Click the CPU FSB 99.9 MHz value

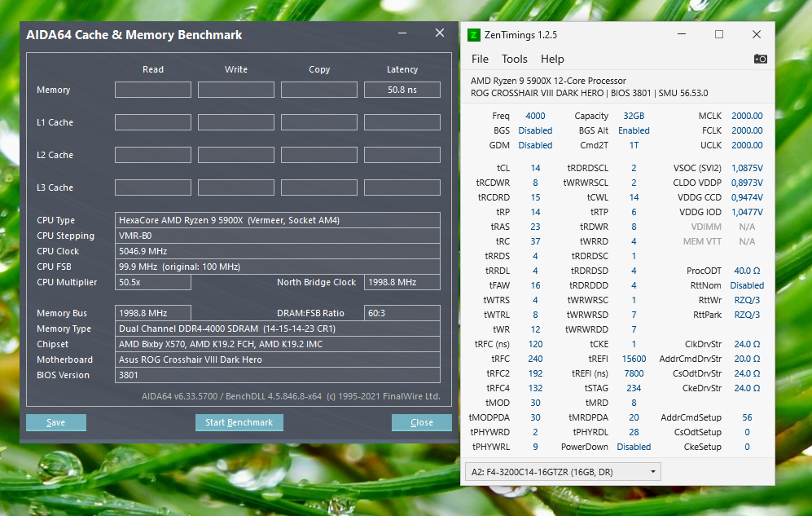[278, 267]
